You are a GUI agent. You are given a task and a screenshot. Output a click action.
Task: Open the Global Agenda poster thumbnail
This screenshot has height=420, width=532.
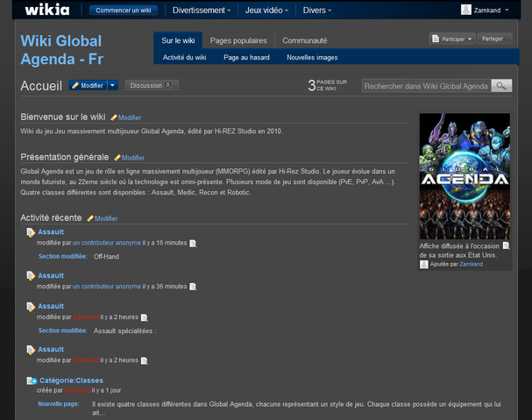pyautogui.click(x=465, y=176)
